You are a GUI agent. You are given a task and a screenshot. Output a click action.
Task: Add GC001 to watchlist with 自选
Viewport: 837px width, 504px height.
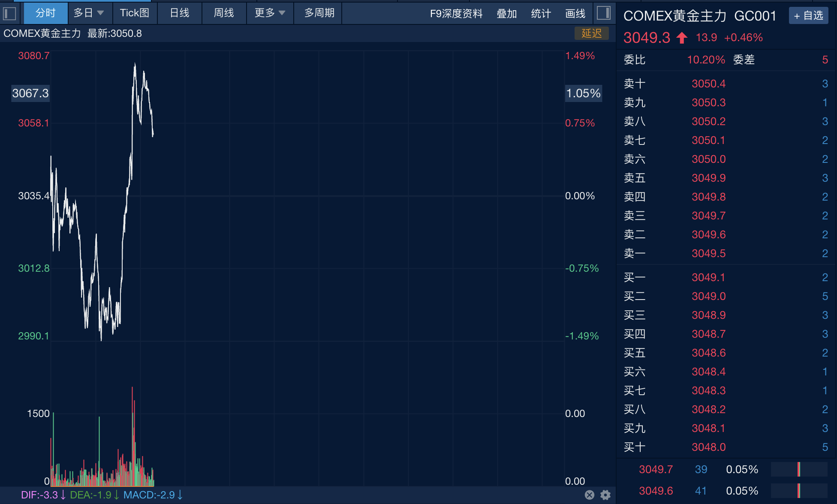point(808,16)
